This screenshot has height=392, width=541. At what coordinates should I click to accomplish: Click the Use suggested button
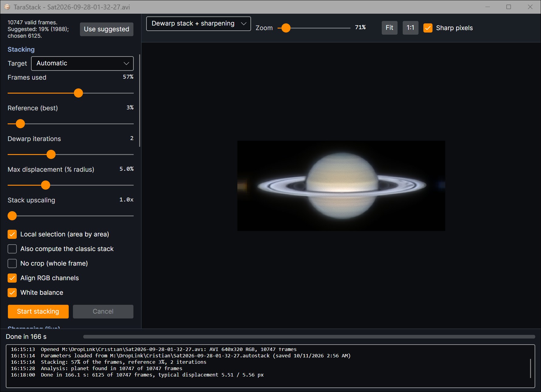106,29
